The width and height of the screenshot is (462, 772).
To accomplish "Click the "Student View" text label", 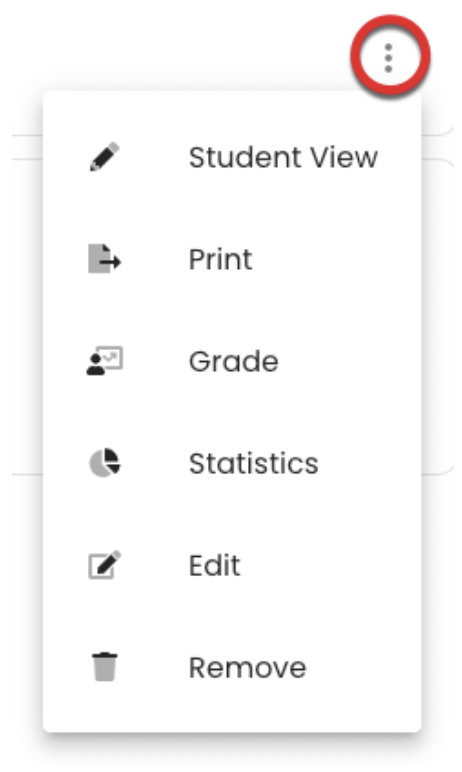I will click(283, 158).
